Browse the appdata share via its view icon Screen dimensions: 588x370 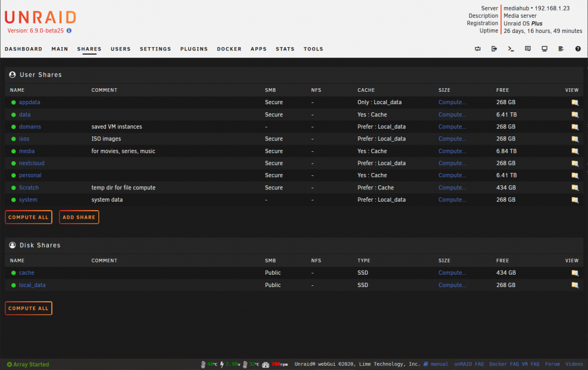575,102
